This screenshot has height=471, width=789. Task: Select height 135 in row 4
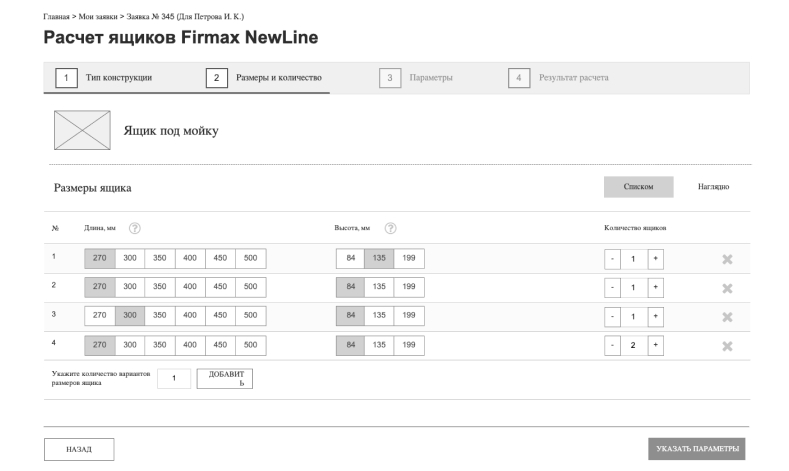pyautogui.click(x=379, y=345)
